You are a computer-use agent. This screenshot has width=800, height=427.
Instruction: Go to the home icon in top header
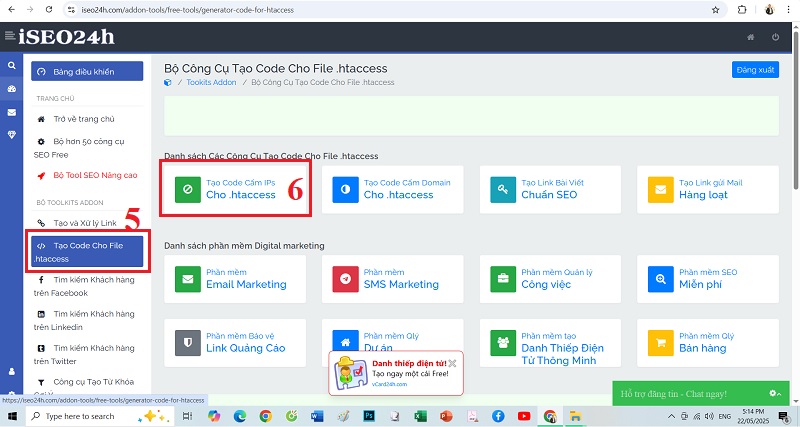(x=751, y=37)
